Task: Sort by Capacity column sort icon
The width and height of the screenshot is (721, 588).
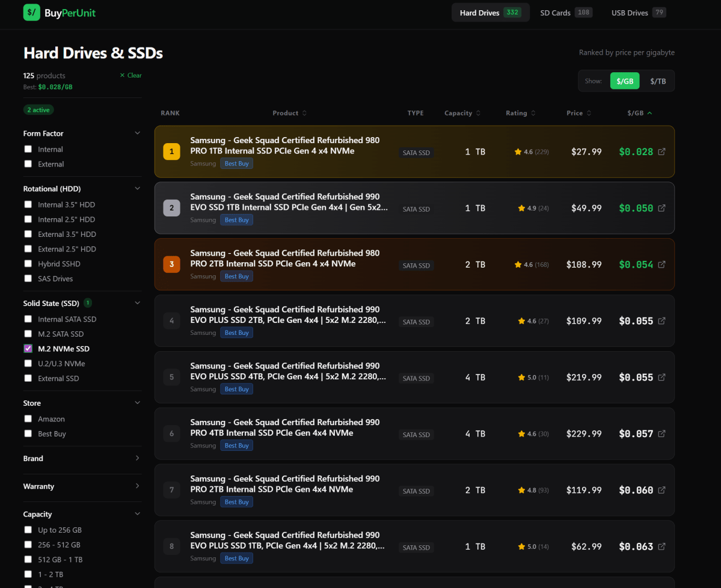Action: (478, 113)
